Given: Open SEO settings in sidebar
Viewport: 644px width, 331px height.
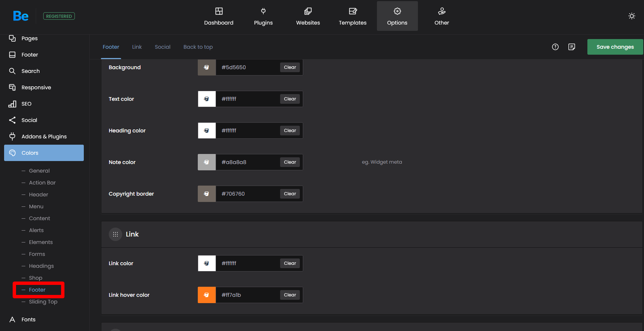Looking at the screenshot, I should pyautogui.click(x=44, y=104).
